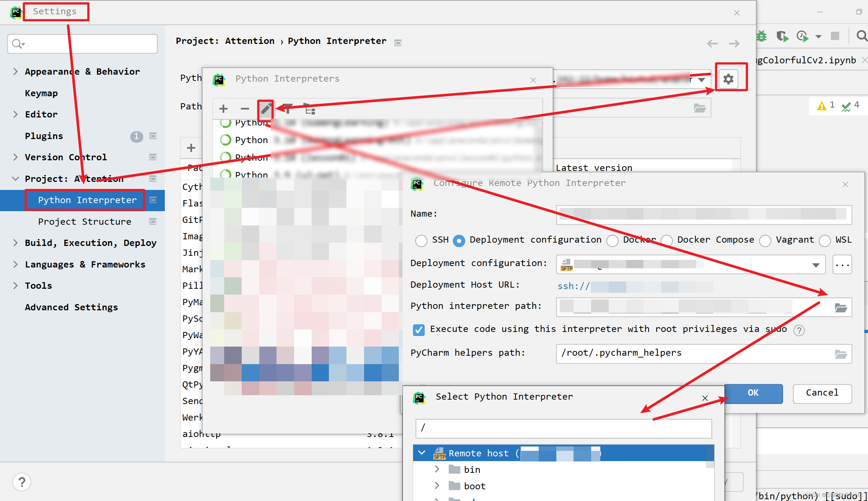Expand the bin folder
The height and width of the screenshot is (501, 868).
click(x=437, y=470)
